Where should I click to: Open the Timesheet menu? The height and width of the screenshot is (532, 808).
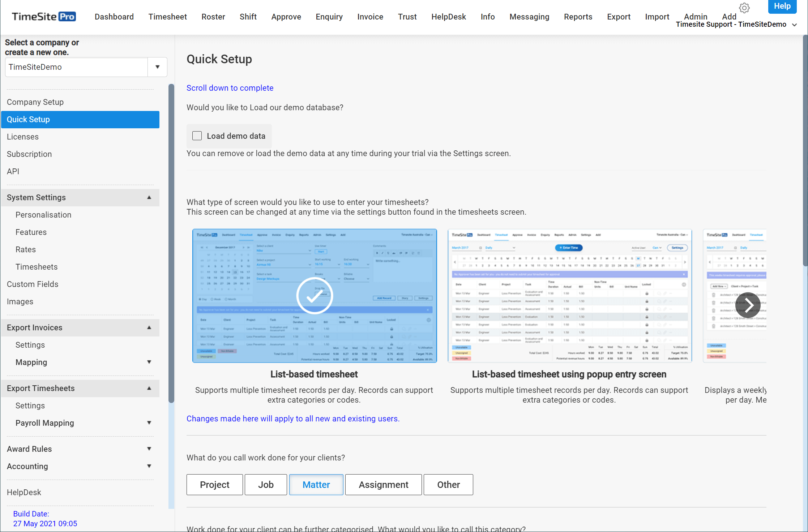(x=167, y=17)
